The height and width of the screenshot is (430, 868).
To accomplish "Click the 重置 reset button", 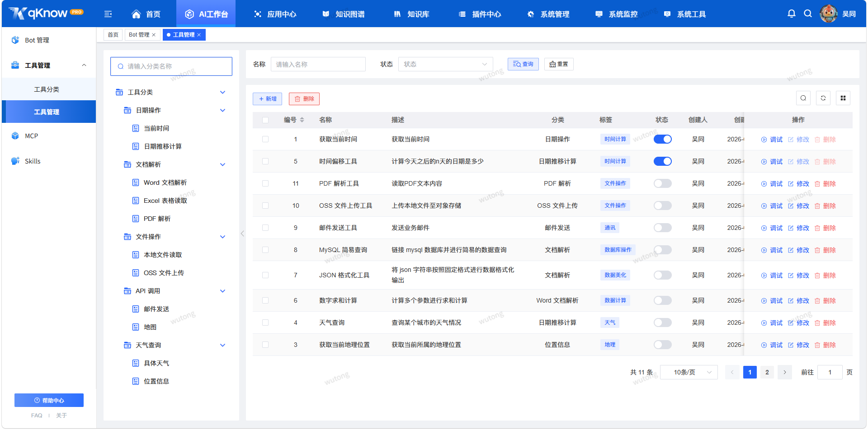I will (559, 64).
